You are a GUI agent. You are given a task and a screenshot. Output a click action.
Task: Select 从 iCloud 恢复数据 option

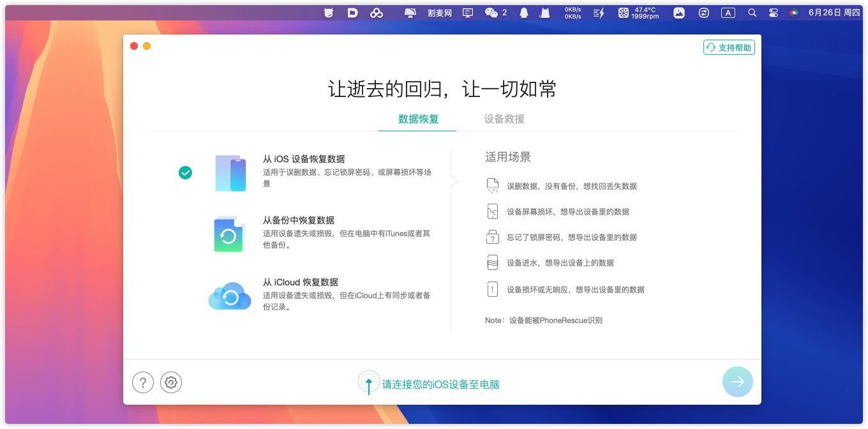pos(301,282)
